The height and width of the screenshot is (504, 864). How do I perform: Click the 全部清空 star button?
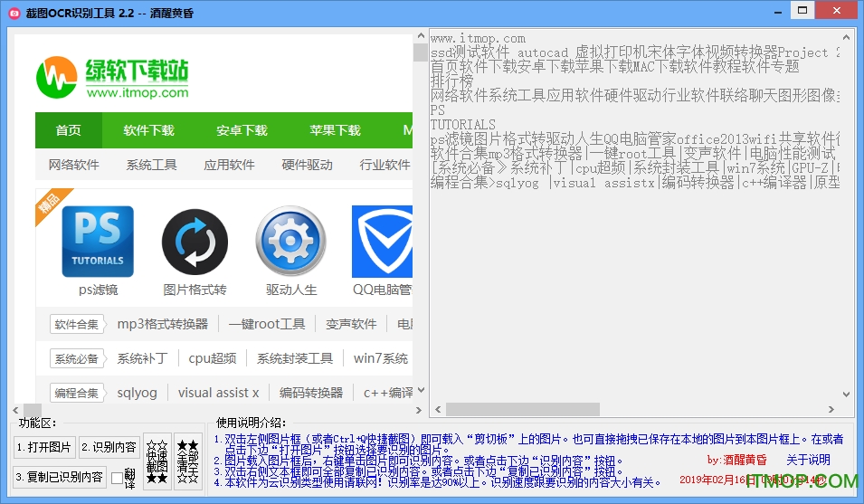188,461
